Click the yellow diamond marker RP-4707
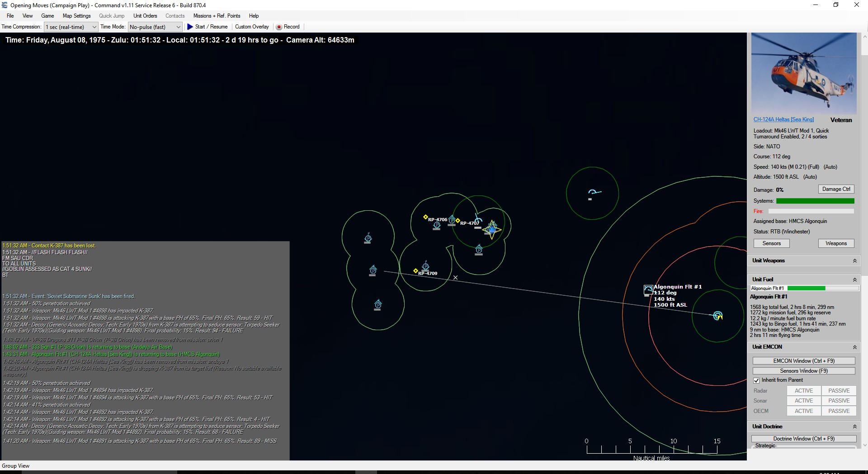Screen dimensions: 868x474 pyautogui.click(x=458, y=221)
